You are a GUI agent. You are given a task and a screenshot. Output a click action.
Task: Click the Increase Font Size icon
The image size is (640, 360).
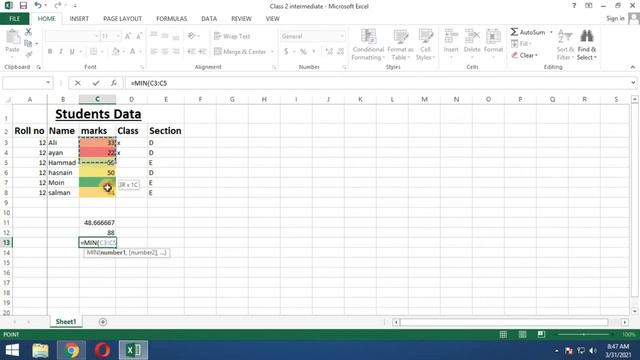tap(128, 36)
